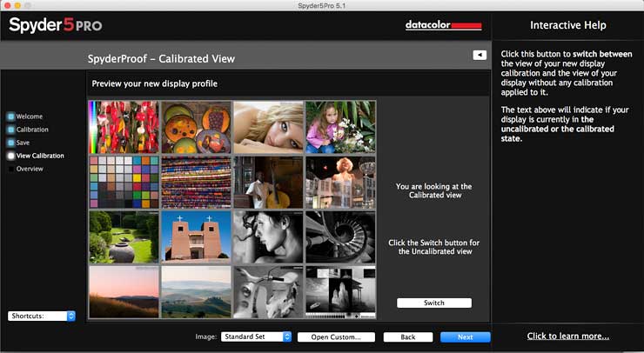Image resolution: width=644 pixels, height=353 pixels.
Task: Open the Image Standard Set dropdown
Action: pyautogui.click(x=256, y=336)
